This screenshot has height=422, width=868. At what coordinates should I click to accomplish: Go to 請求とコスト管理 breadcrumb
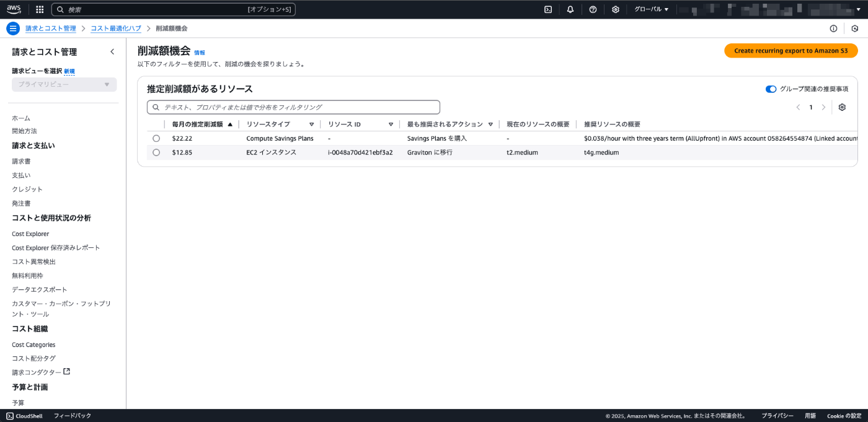51,29
